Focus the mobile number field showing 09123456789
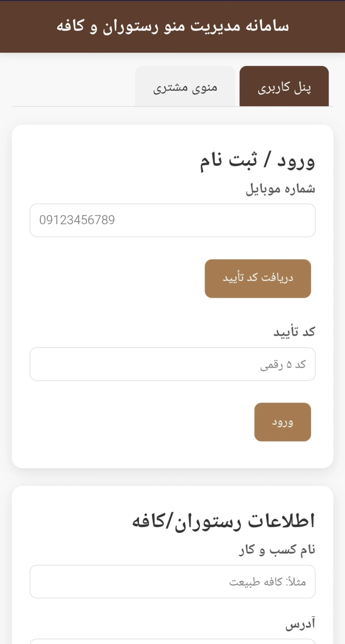Image resolution: width=345 pixels, height=644 pixels. [x=172, y=220]
